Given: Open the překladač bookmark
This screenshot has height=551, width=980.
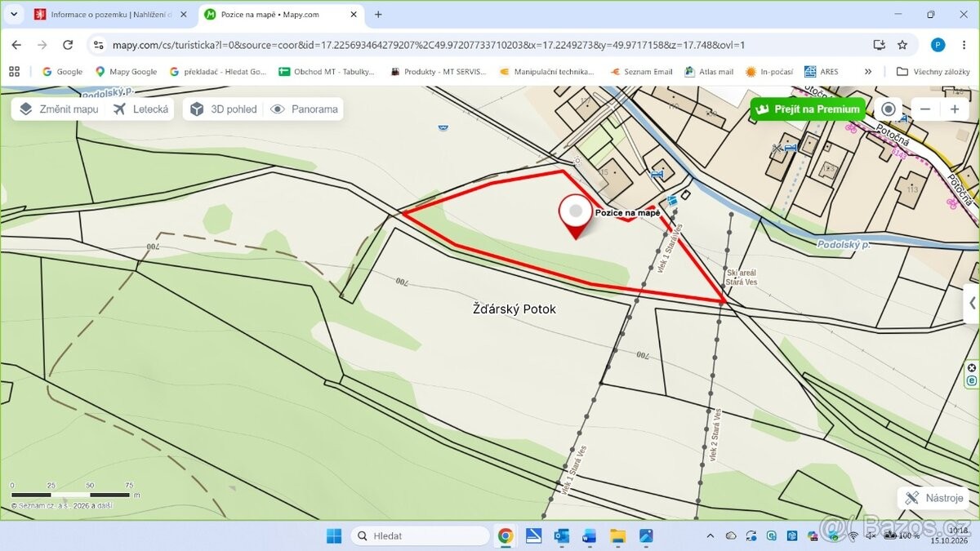Looking at the screenshot, I should point(217,71).
